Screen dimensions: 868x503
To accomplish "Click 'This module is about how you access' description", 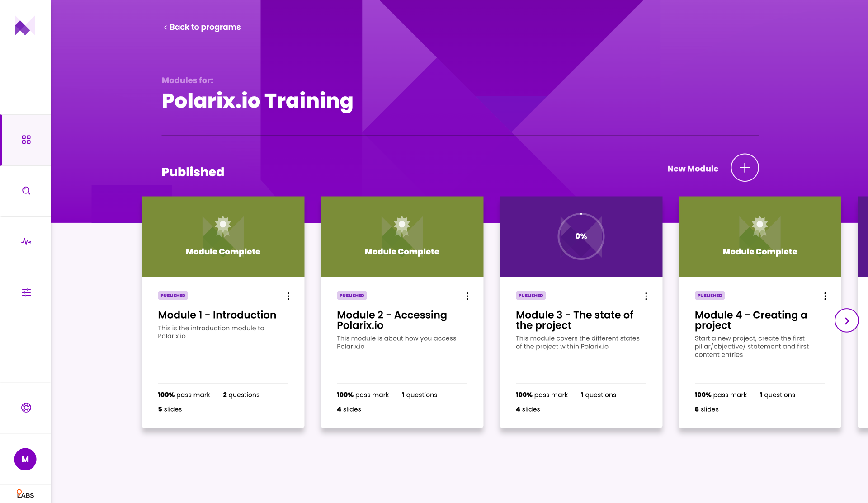I will pyautogui.click(x=396, y=343).
